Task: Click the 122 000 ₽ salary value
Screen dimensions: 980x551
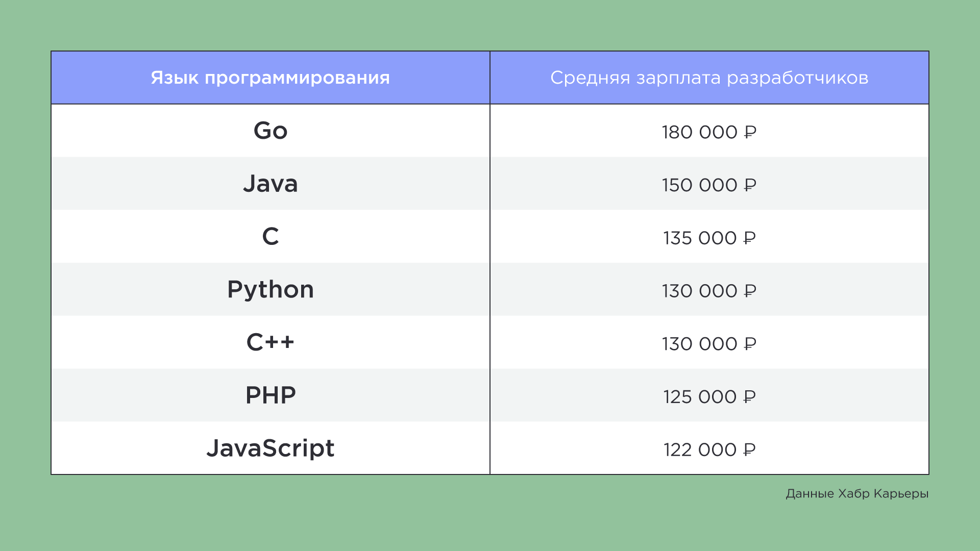Action: coord(708,450)
